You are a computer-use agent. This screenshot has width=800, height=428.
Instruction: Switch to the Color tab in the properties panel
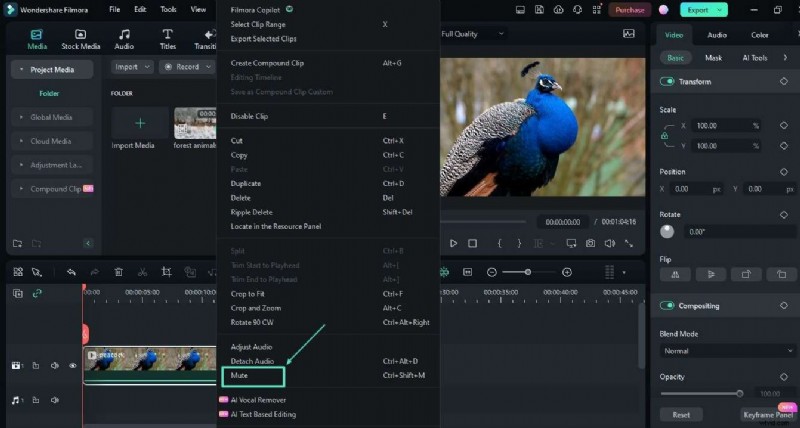759,35
